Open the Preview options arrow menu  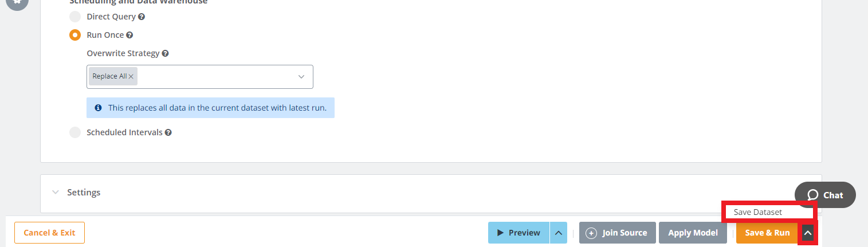point(559,233)
